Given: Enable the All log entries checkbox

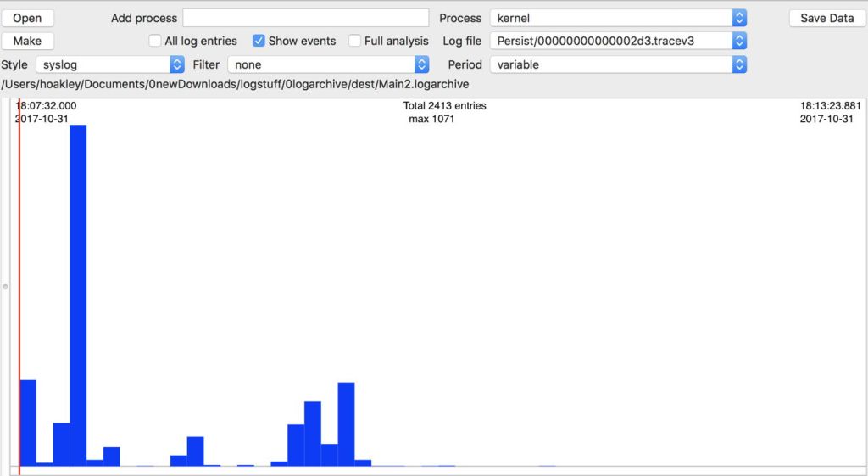Looking at the screenshot, I should (x=155, y=41).
